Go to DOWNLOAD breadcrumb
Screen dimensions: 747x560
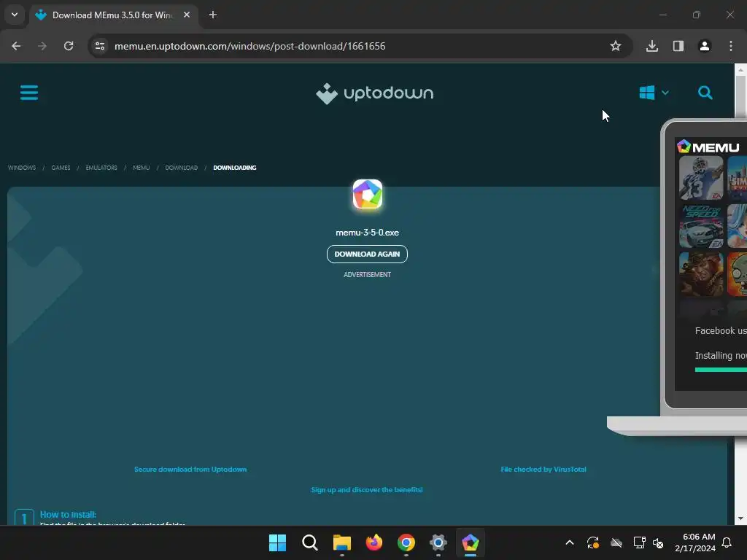pos(182,168)
